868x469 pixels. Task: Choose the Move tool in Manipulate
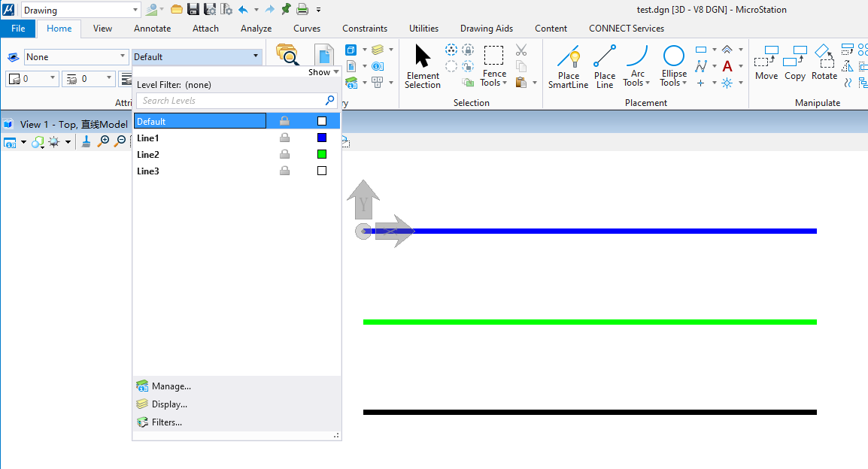[x=766, y=63]
